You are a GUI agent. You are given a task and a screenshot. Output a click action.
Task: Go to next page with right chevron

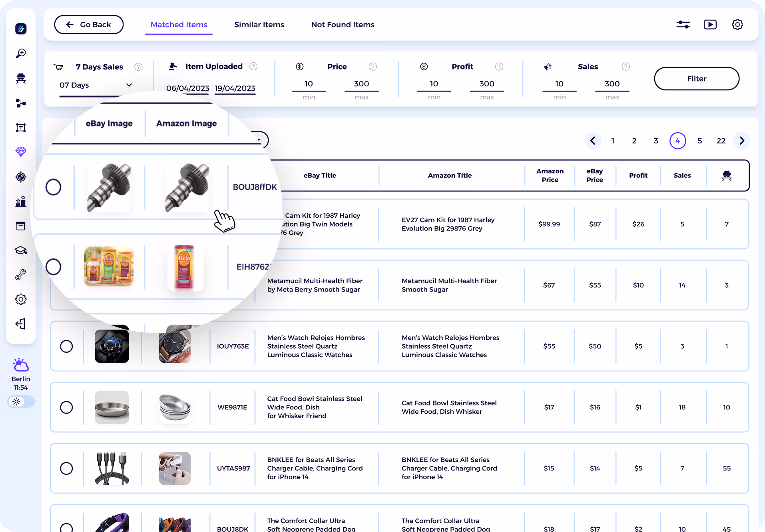click(742, 141)
